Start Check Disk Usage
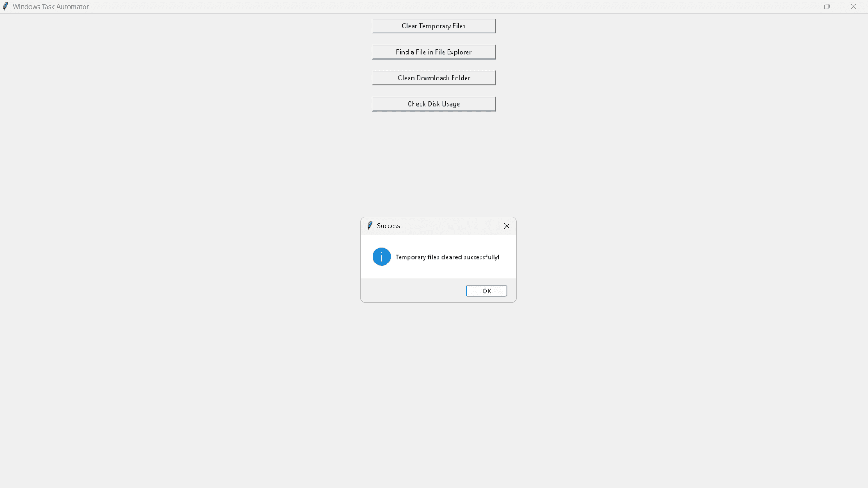 pyautogui.click(x=433, y=104)
